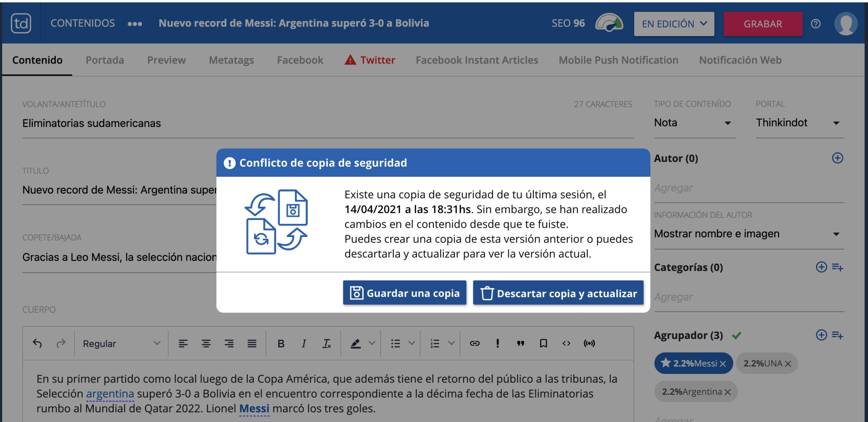Open the code view brackets icon

(x=566, y=343)
